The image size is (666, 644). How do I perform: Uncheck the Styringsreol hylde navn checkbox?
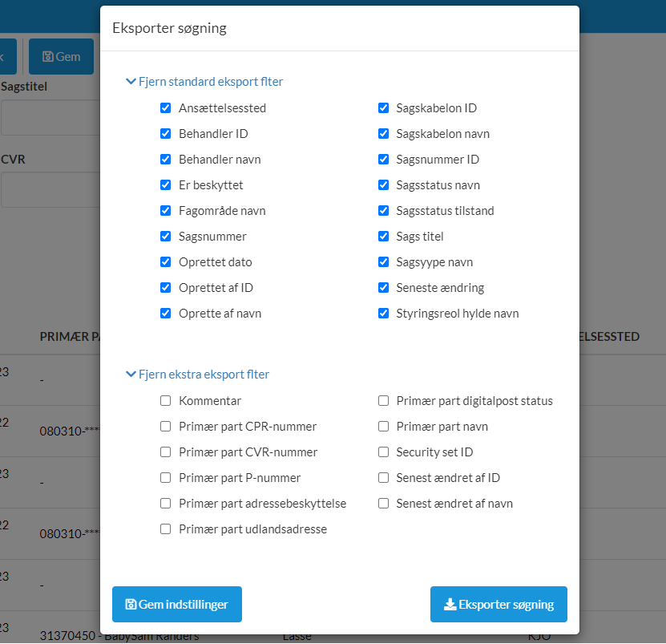pyautogui.click(x=383, y=314)
